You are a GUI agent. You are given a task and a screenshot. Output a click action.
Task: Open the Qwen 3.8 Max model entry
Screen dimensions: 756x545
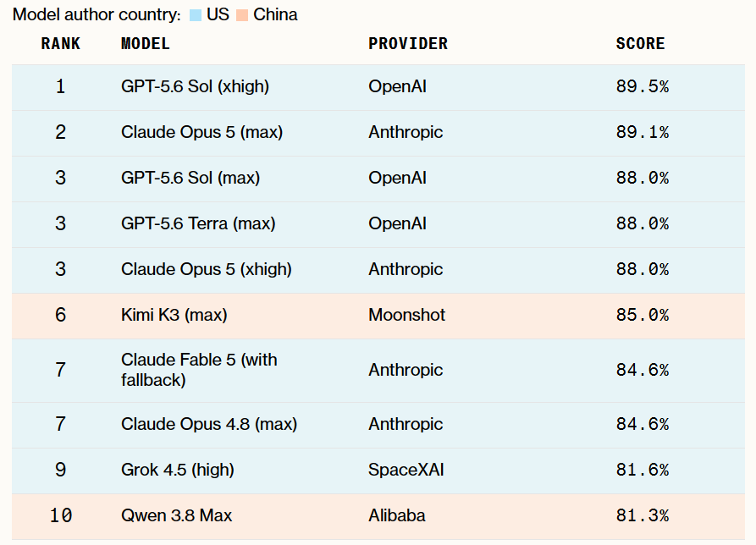point(176,515)
